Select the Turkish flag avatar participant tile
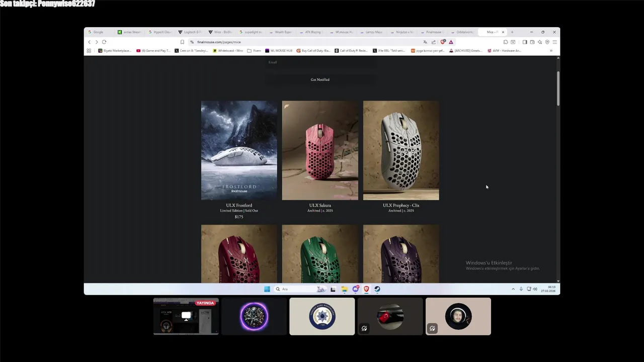The width and height of the screenshot is (644, 362). [390, 316]
